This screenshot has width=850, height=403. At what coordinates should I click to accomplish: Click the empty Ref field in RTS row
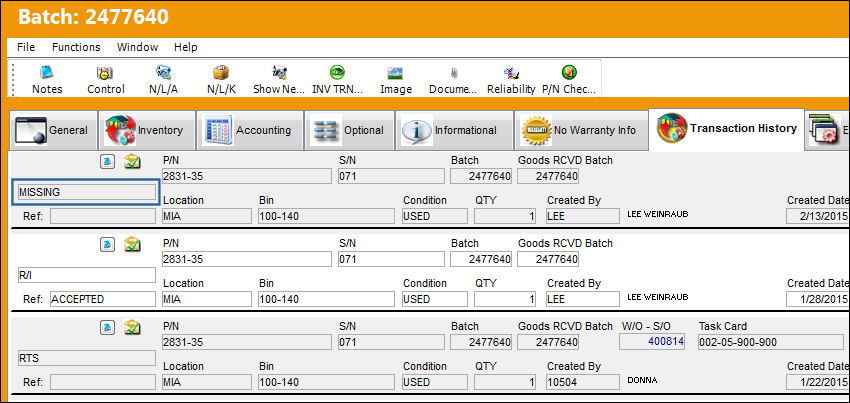[x=102, y=382]
